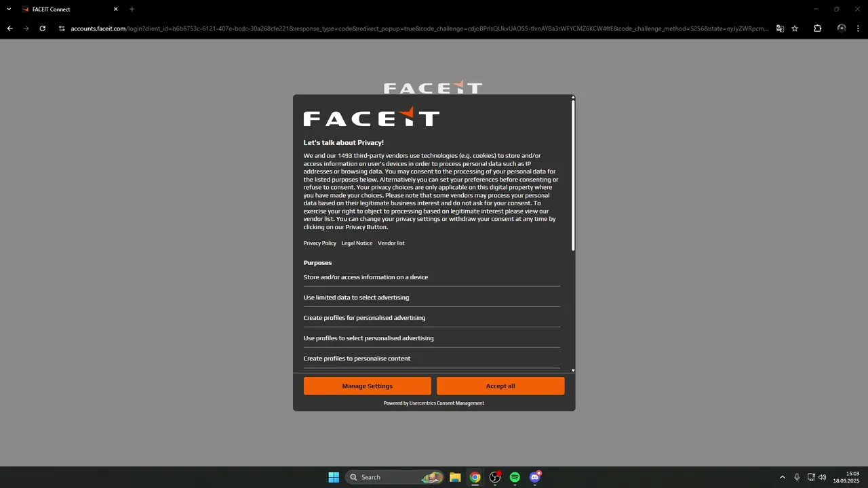This screenshot has height=488, width=868.
Task: Click the dialog scrollbar up arrow
Action: [x=573, y=98]
